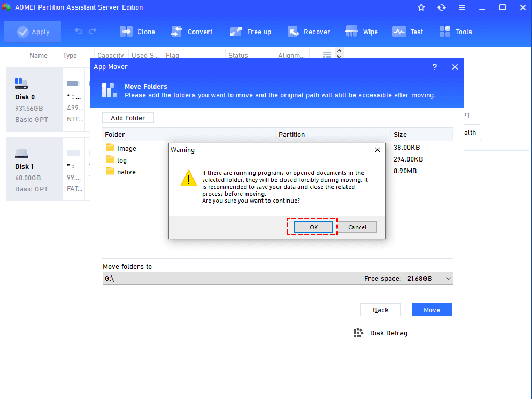Click the Add Folder button
Image resolution: width=532 pixels, height=399 pixels.
tap(128, 118)
